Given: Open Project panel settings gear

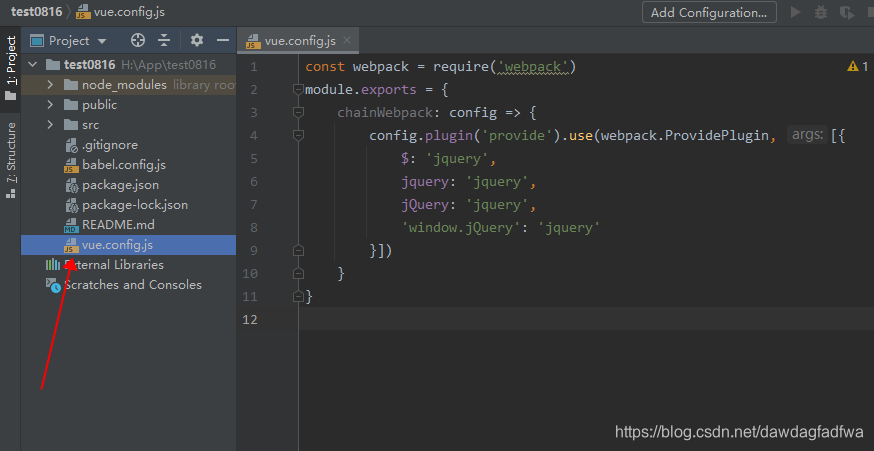Looking at the screenshot, I should [x=197, y=40].
